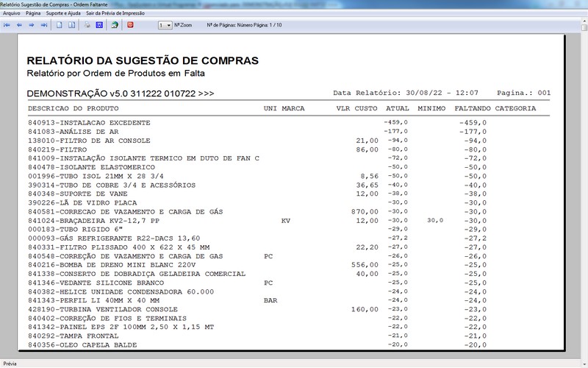The image size is (588, 368).
Task: Click the KV brand cell
Action: [286, 221]
